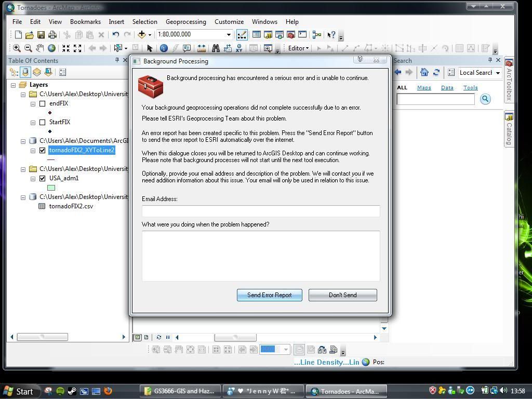Screen dimensions: 532x399
Task: Save the map with the floppy disk icon
Action: tap(41, 35)
